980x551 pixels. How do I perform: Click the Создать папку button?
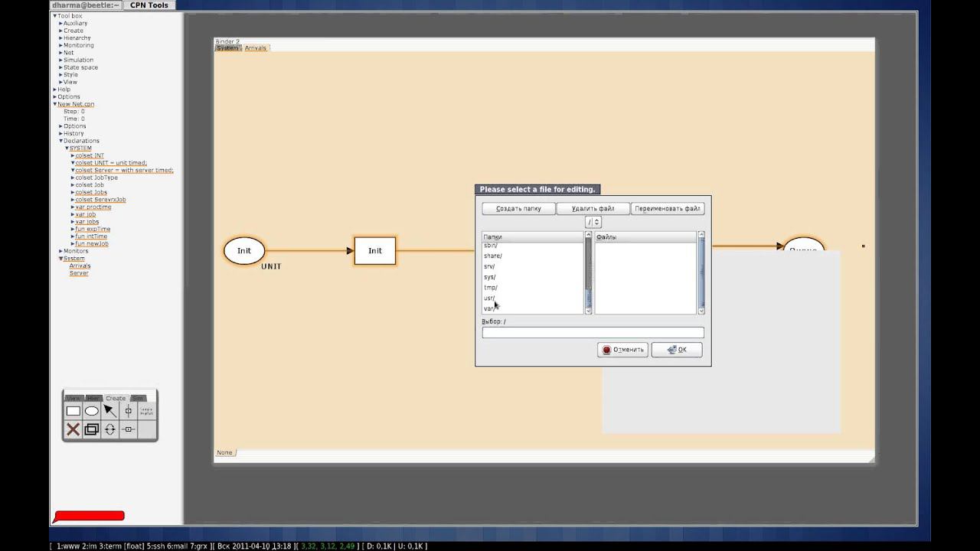tap(518, 208)
